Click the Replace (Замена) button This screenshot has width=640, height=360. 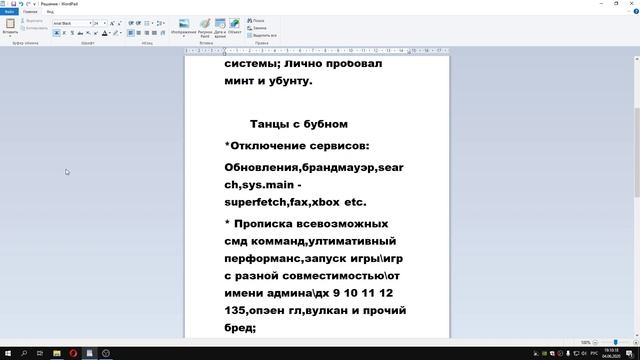click(x=257, y=28)
